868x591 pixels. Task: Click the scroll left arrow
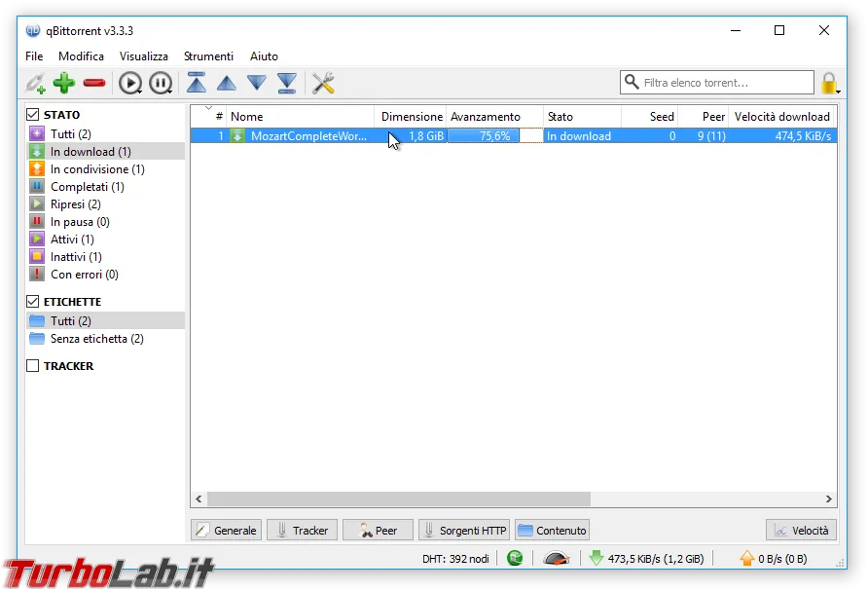click(x=199, y=499)
